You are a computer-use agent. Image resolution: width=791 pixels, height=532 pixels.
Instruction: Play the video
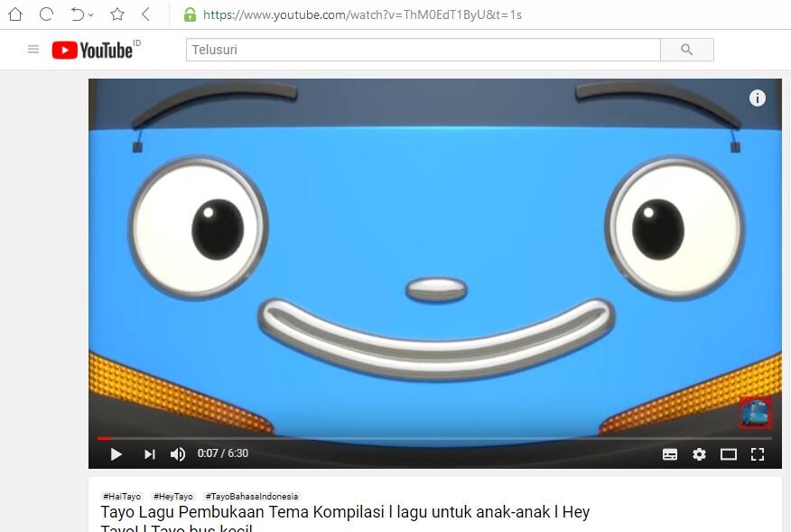[x=116, y=454]
